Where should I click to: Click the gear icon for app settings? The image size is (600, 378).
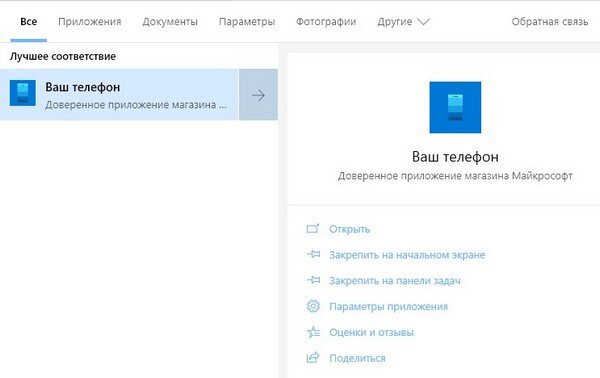(313, 306)
